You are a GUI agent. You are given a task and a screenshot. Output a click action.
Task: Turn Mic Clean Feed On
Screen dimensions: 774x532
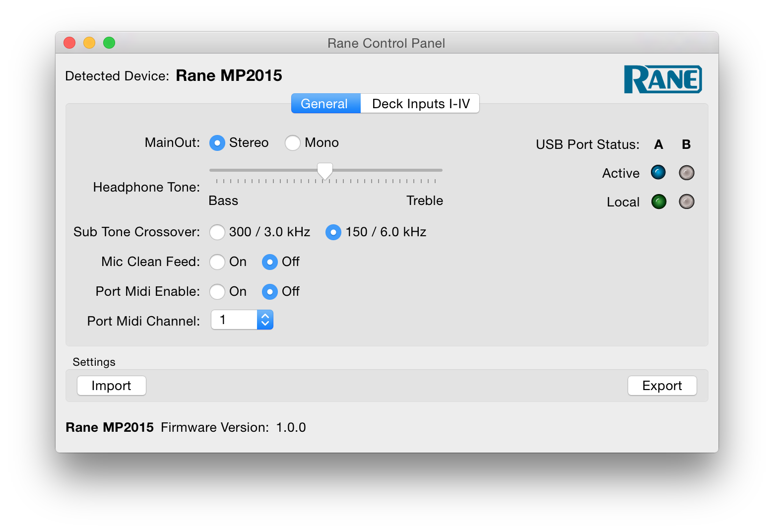pyautogui.click(x=217, y=262)
